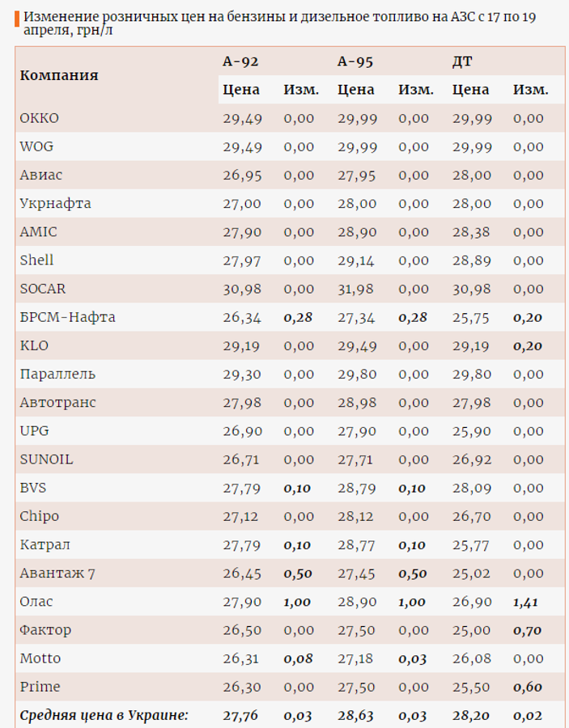Click the OKKO company row name

coord(40,118)
